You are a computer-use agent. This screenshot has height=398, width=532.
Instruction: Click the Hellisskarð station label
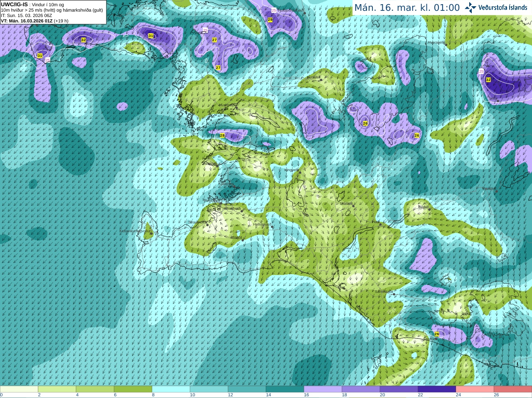262,224
